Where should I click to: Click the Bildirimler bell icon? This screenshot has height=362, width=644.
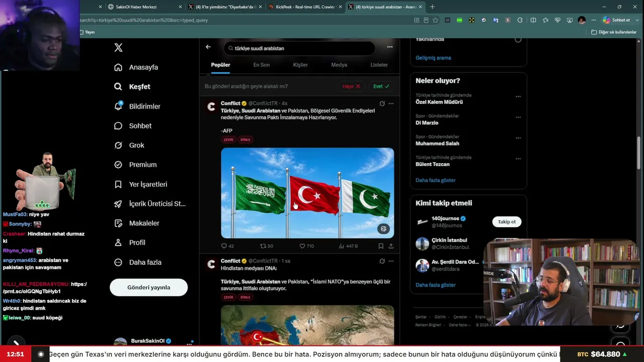pos(118,106)
